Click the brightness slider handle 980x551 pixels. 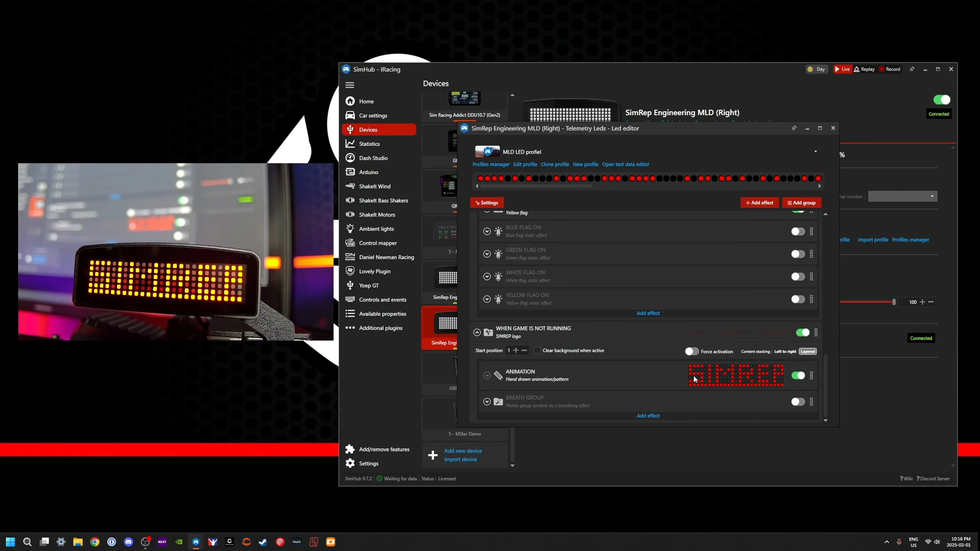894,302
